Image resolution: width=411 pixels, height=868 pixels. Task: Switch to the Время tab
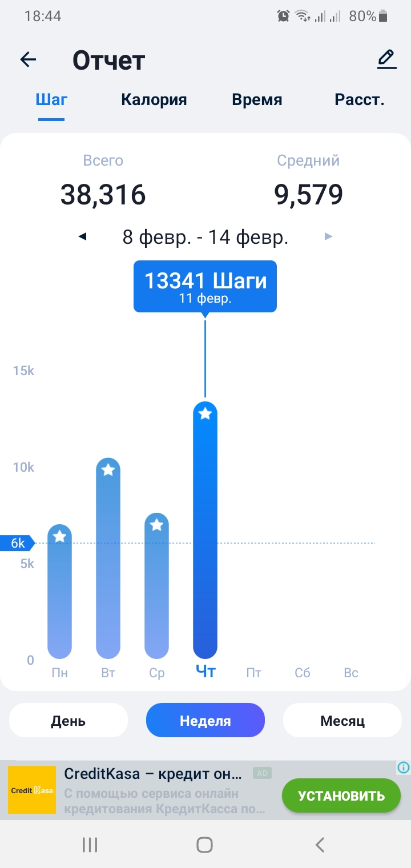tap(257, 100)
